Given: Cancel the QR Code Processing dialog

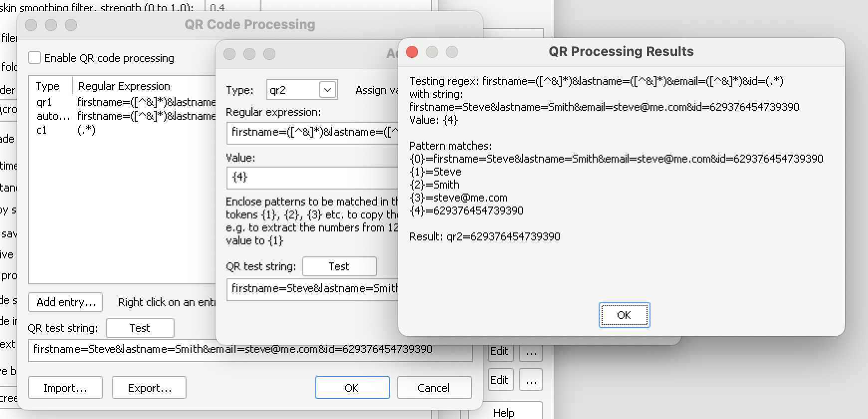Looking at the screenshot, I should tap(434, 388).
